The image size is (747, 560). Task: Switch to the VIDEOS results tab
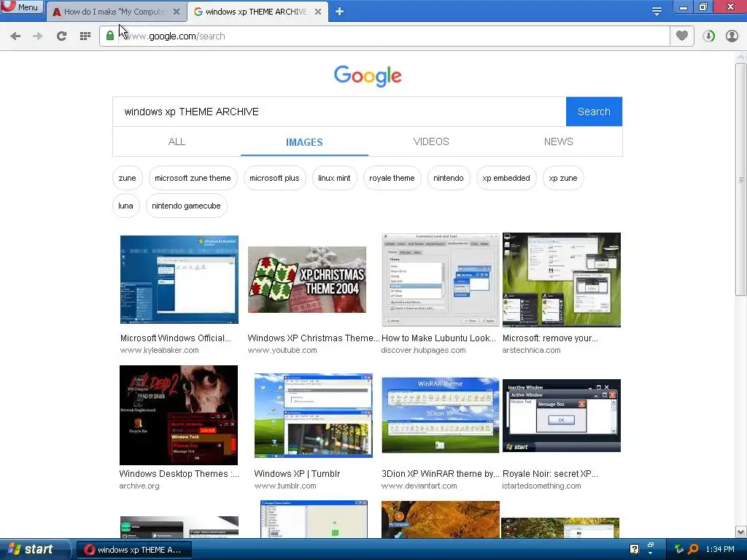coord(431,141)
